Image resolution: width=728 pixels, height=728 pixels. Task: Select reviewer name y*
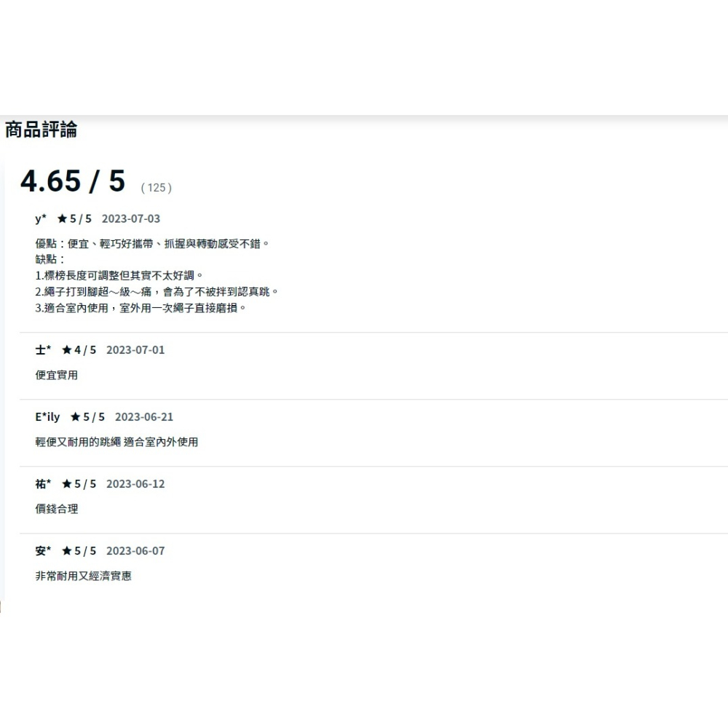coord(40,218)
